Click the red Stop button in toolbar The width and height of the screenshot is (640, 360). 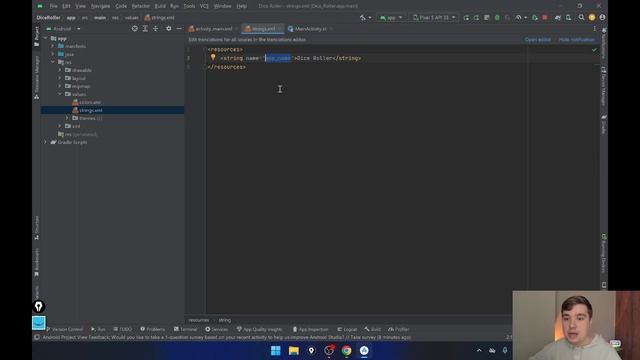point(545,18)
